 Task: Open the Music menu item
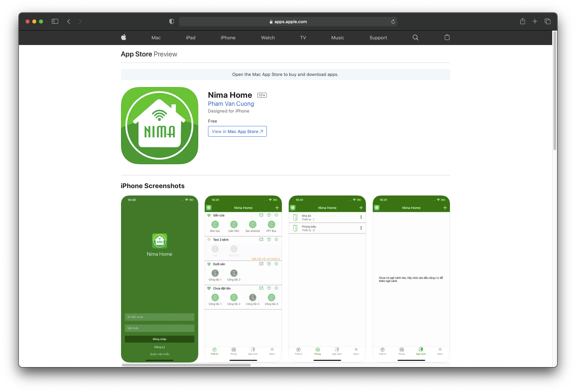pos(338,38)
